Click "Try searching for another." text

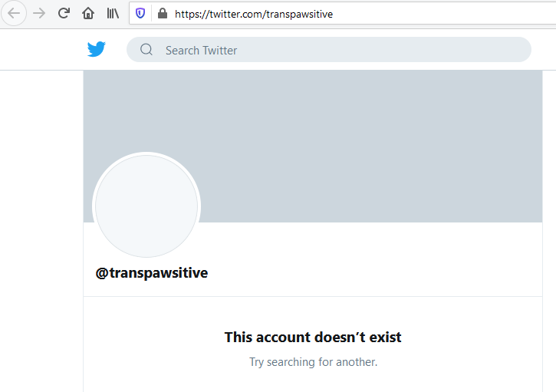(x=313, y=362)
